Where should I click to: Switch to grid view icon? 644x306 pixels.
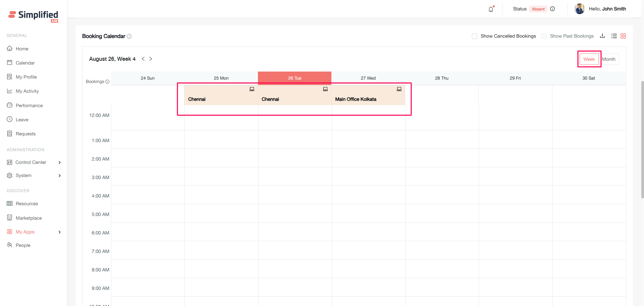coord(623,36)
